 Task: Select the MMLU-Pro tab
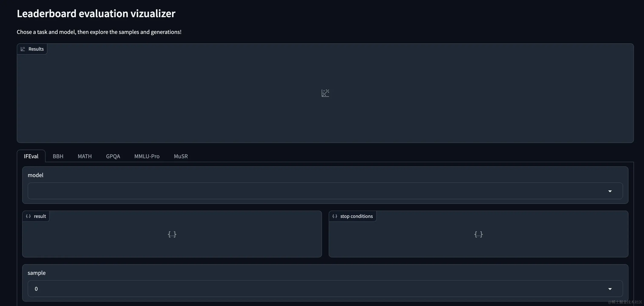[147, 156]
